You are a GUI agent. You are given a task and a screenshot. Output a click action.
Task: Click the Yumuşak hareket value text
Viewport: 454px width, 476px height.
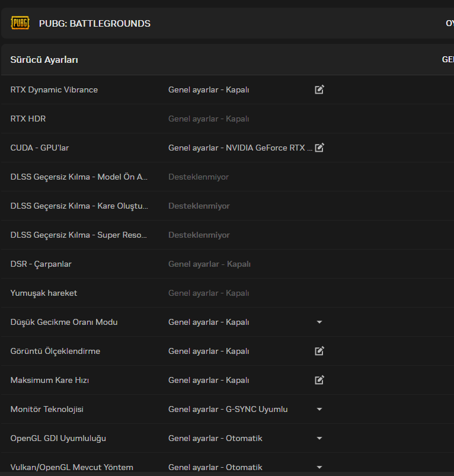[x=209, y=293]
